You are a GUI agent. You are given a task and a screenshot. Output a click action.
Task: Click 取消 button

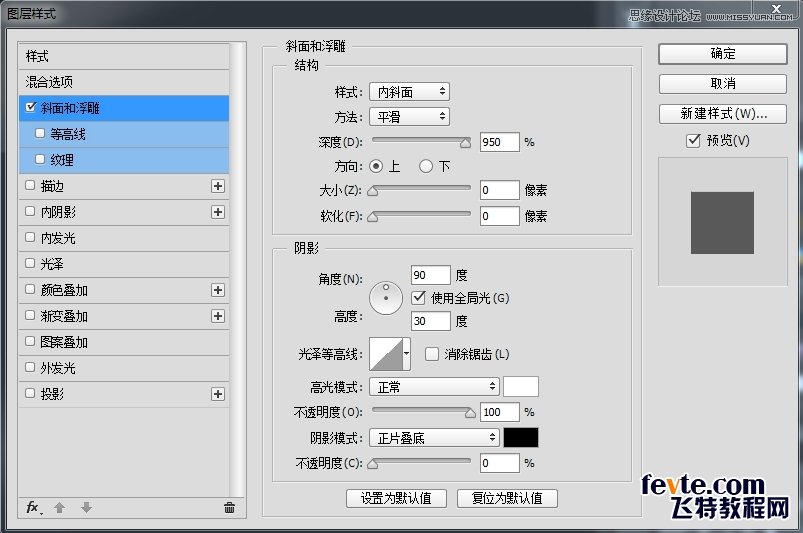723,83
